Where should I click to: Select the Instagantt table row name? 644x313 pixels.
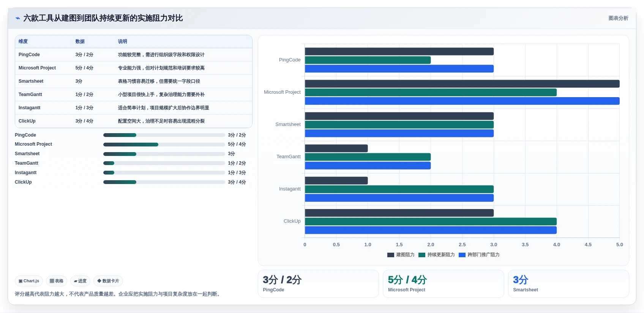[30, 108]
